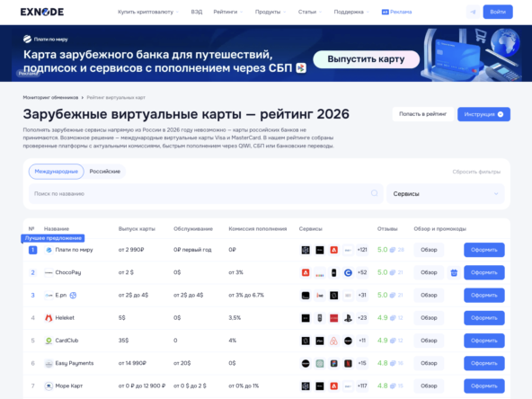The width and height of the screenshot is (532, 399).
Task: Click reviews comment icon in Плати по миру row
Action: click(393, 250)
